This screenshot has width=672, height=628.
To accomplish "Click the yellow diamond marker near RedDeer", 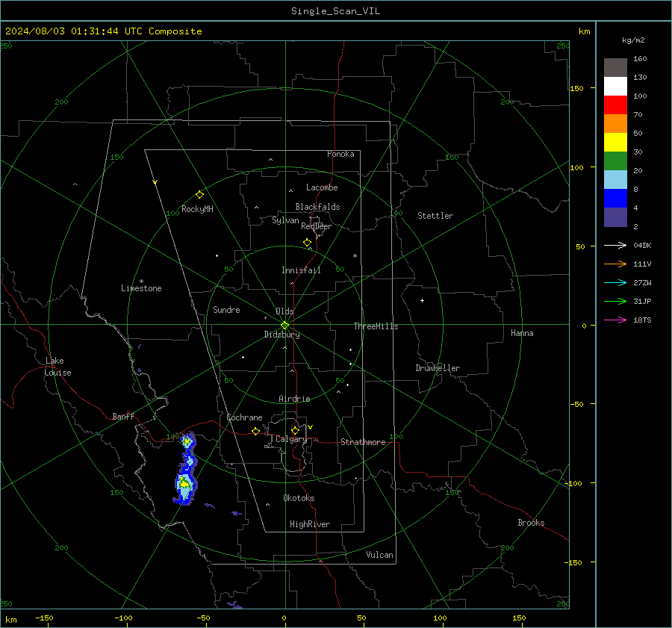I will click(x=307, y=243).
